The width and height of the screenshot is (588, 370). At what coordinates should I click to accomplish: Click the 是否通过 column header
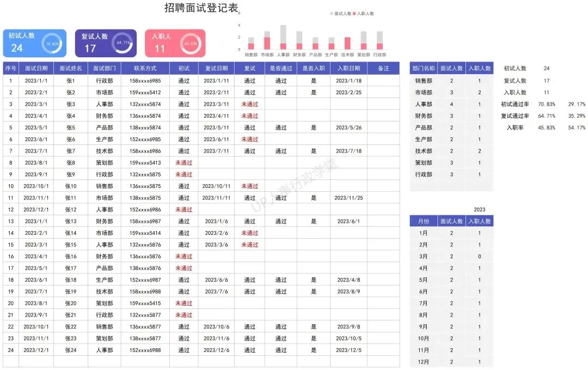click(x=281, y=68)
